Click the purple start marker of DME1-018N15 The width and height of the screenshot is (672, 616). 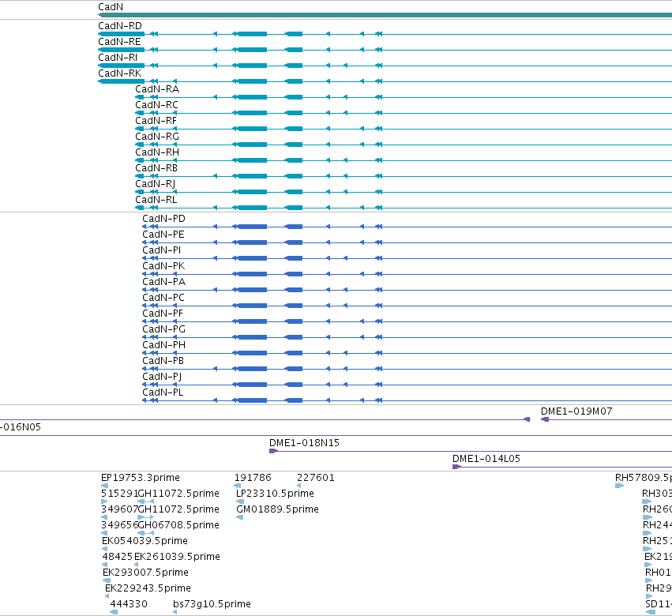point(273,451)
